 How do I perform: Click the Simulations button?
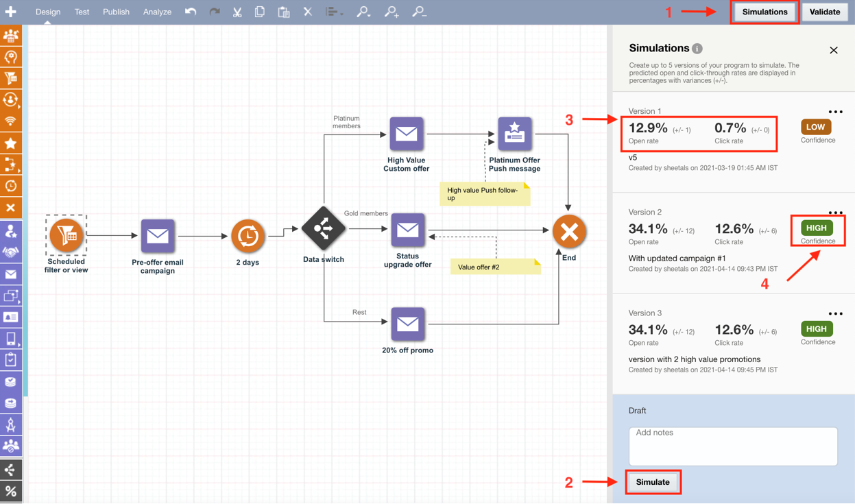coord(764,12)
